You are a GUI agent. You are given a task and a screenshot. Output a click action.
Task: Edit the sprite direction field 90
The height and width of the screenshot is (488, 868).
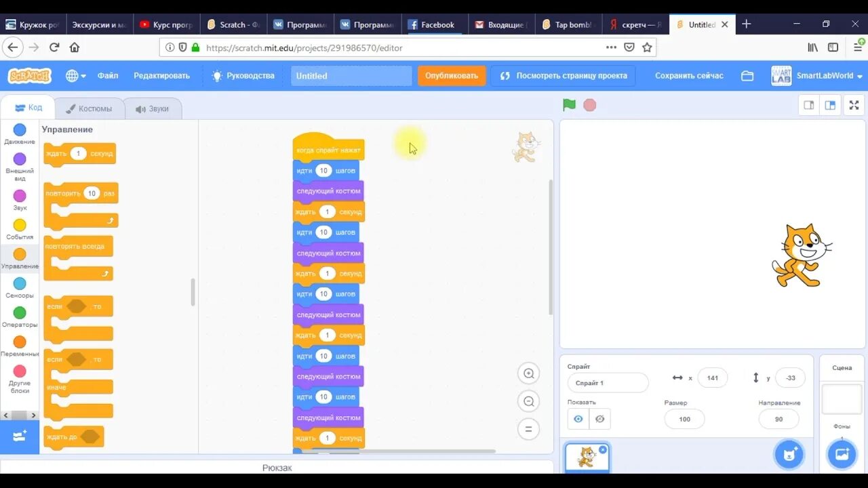(778, 419)
